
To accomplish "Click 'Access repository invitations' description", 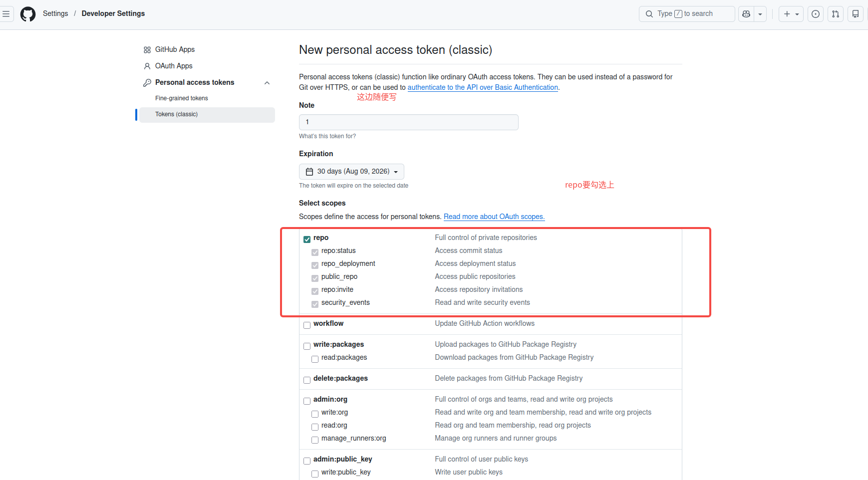I will 479,289.
